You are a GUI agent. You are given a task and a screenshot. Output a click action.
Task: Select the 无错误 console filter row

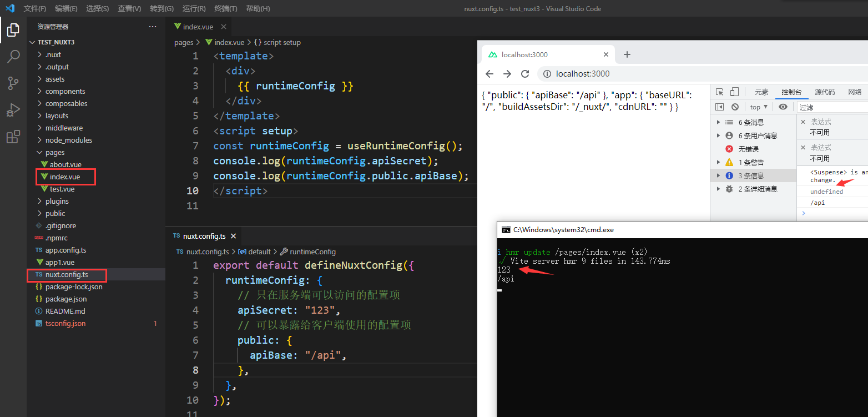[754, 149]
